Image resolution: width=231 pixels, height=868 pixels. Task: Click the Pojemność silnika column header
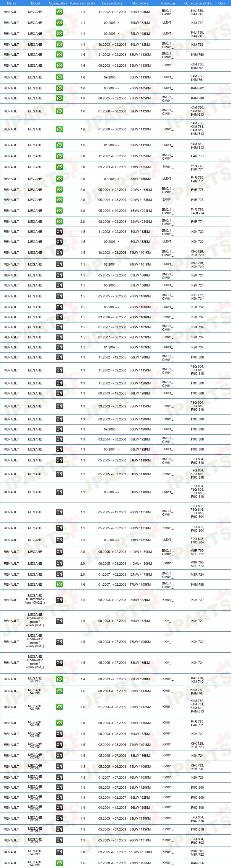pyautogui.click(x=83, y=3)
